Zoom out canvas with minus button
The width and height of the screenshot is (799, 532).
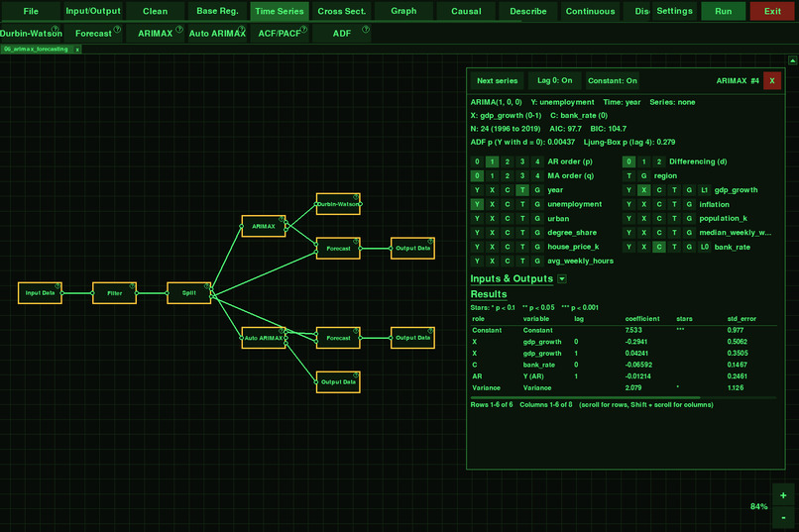click(783, 518)
